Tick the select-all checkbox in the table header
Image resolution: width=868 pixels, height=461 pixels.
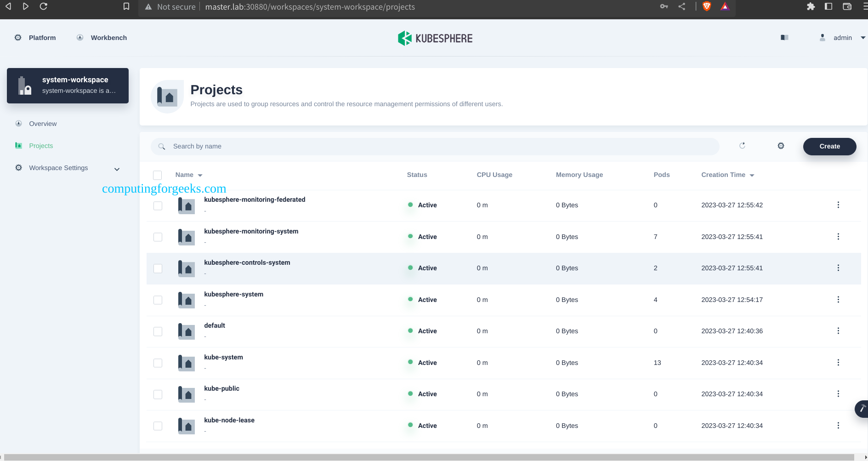coord(158,175)
